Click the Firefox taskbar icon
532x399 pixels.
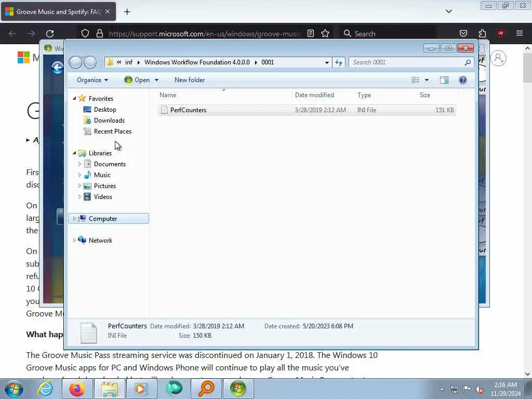pos(77,389)
